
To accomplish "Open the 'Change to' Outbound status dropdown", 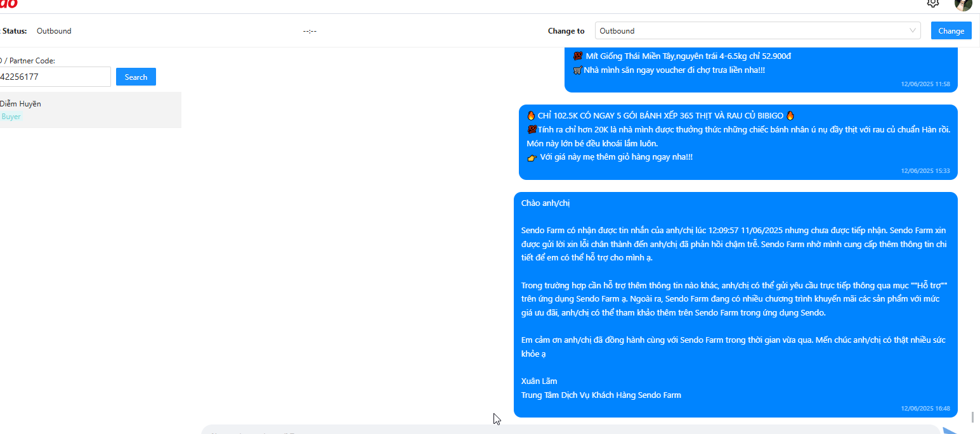I will (x=757, y=30).
